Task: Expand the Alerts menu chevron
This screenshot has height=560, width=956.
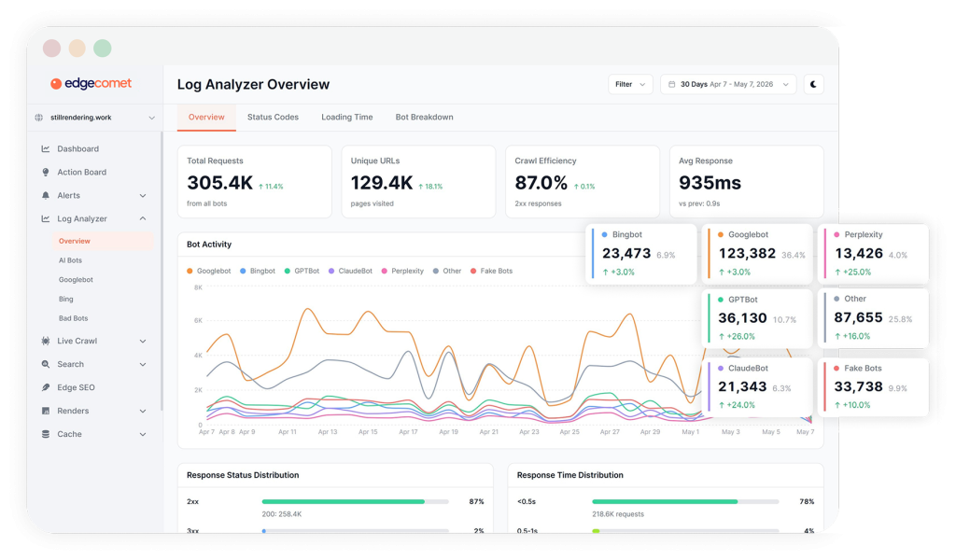Action: [x=143, y=196]
